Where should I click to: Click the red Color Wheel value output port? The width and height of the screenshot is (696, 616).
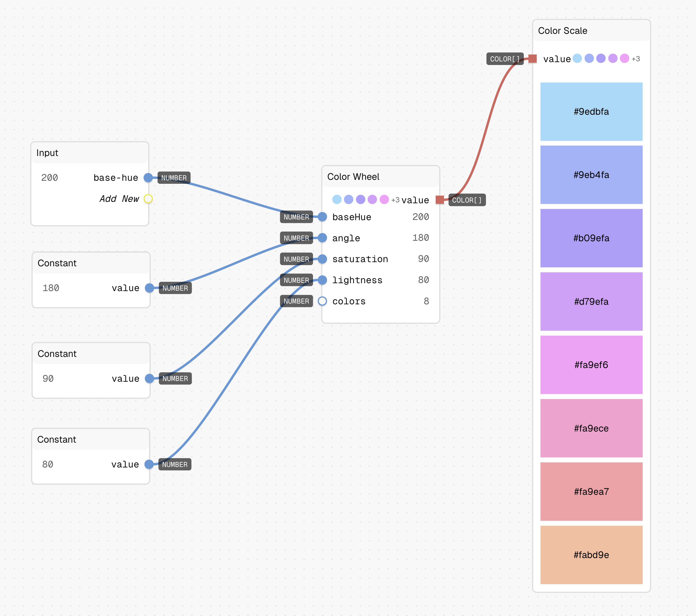440,200
